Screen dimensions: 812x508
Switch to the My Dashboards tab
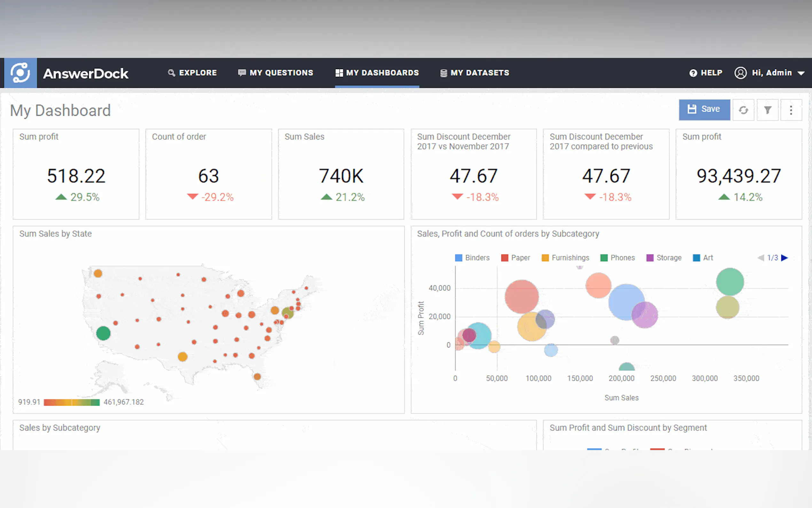coord(377,73)
